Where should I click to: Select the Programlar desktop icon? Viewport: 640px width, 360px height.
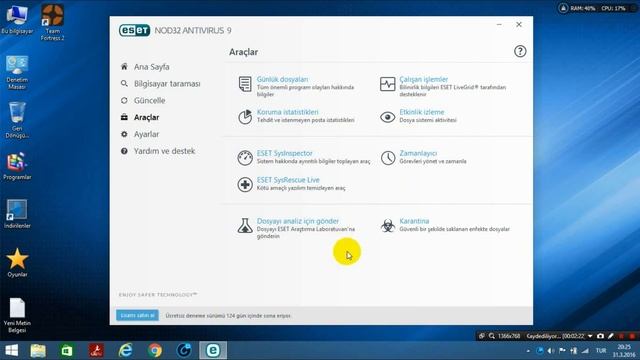click(x=17, y=166)
